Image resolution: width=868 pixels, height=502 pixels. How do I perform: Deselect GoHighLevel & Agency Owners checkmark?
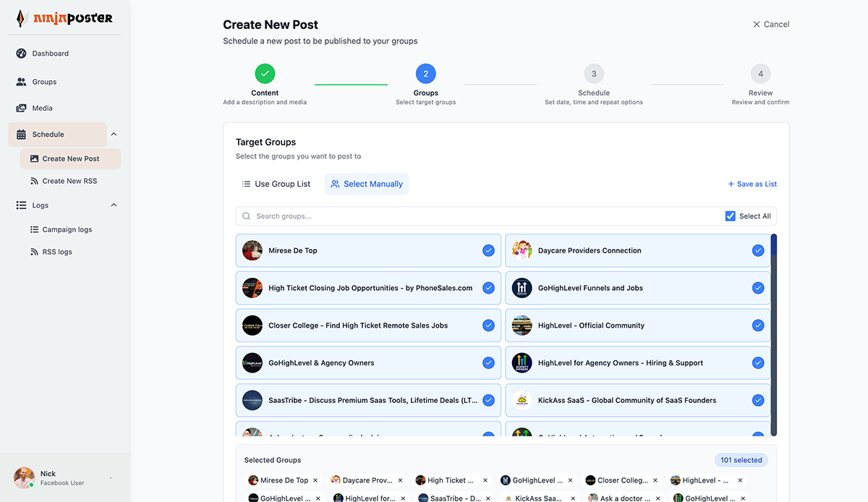coord(488,363)
